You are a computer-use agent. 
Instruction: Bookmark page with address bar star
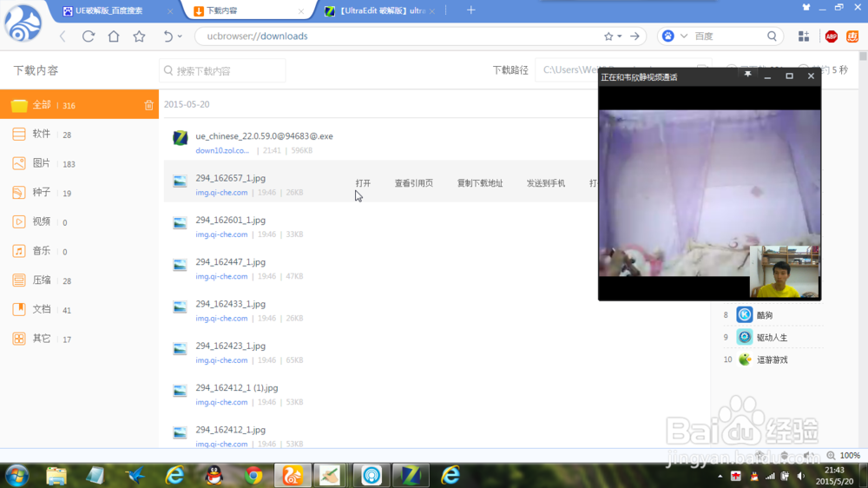point(608,36)
